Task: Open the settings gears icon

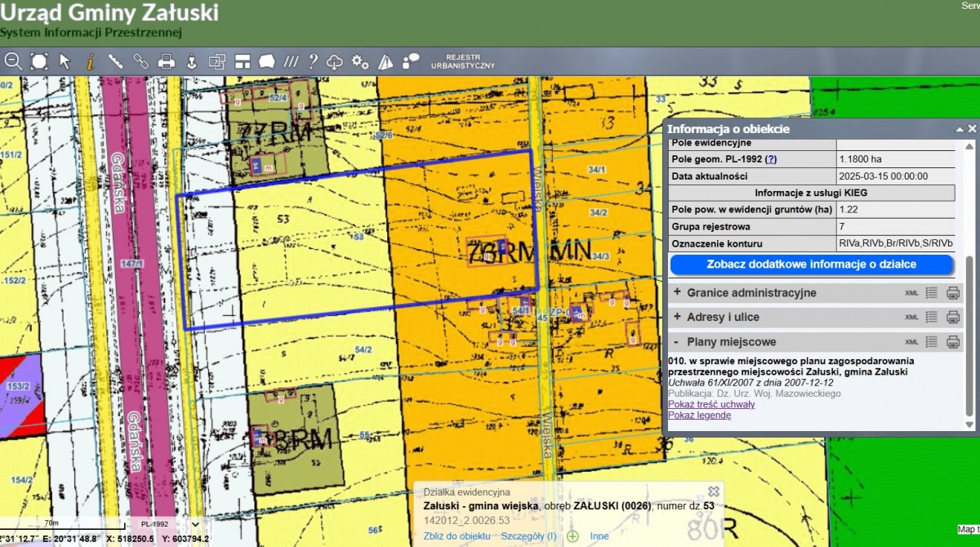Action: click(x=360, y=61)
